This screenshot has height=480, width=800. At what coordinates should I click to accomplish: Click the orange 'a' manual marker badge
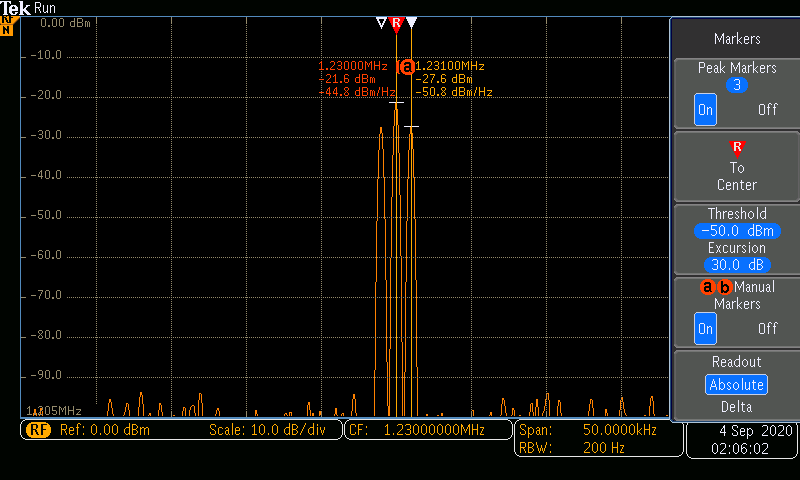click(x=407, y=67)
